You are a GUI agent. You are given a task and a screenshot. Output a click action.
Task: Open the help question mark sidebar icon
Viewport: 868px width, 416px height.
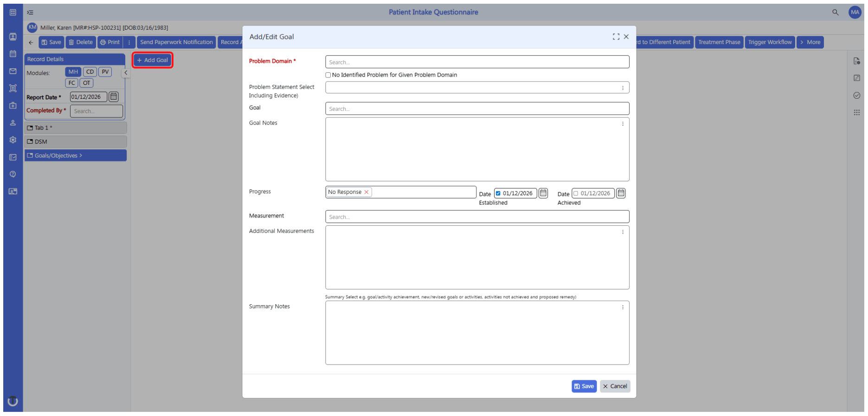(13, 174)
